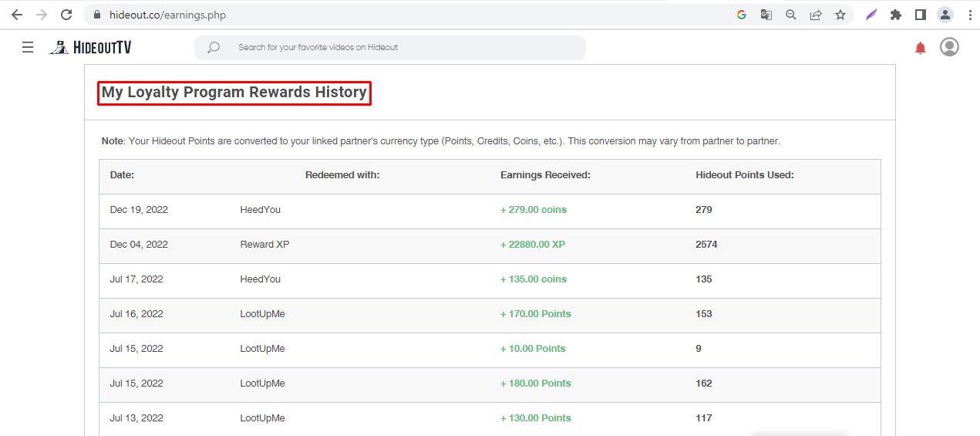Open the translate page icon
980x436 pixels.
coord(766,15)
